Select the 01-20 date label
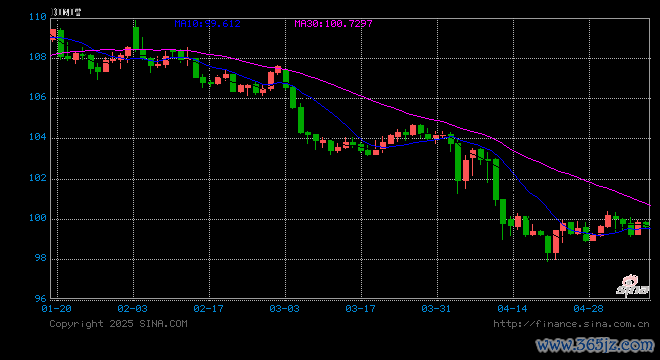The height and width of the screenshot is (360, 660). 56,309
